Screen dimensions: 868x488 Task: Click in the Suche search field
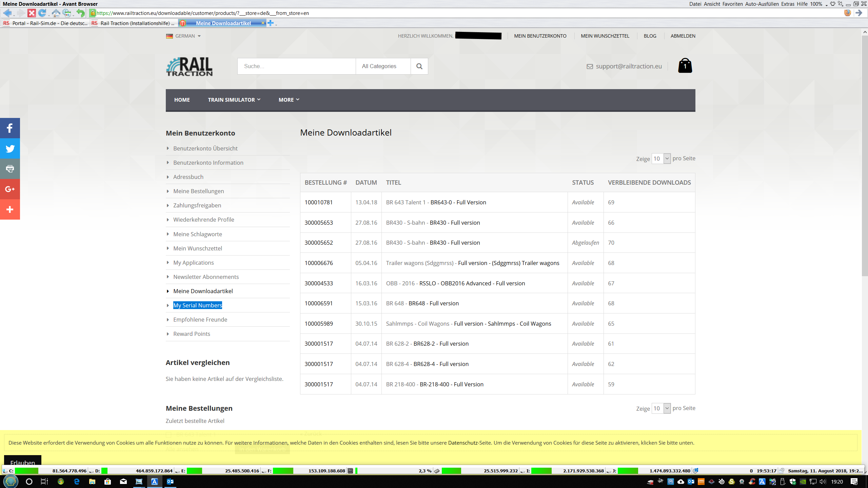click(296, 66)
